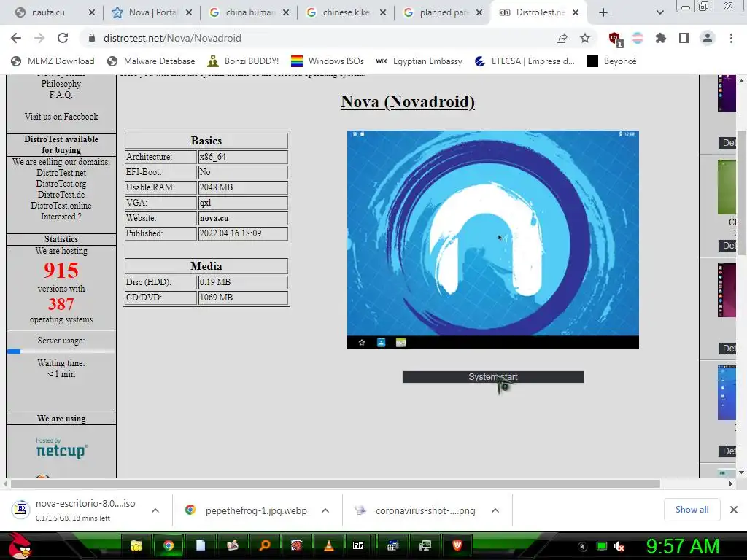
Task: Open the uBlock shield extension icon
Action: [x=615, y=39]
